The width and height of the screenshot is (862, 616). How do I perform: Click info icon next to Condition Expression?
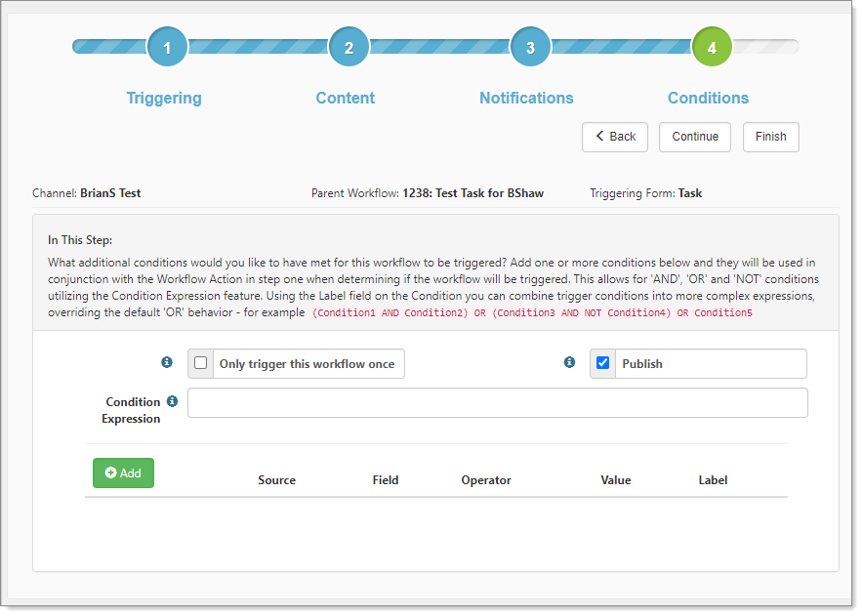coord(172,401)
